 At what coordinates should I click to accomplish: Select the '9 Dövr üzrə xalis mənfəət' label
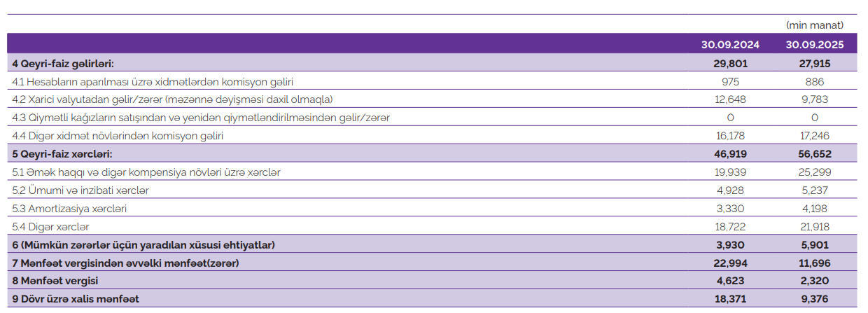tap(76, 299)
